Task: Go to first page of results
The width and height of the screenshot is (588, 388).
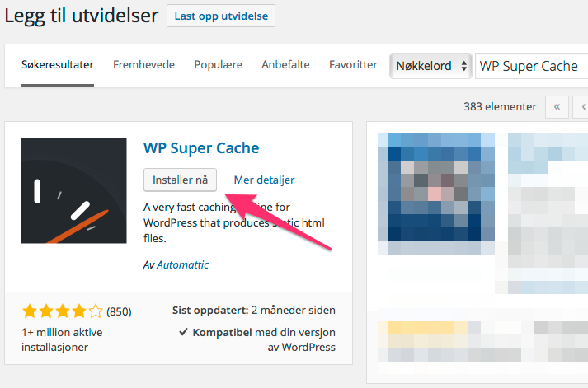Action: (557, 107)
